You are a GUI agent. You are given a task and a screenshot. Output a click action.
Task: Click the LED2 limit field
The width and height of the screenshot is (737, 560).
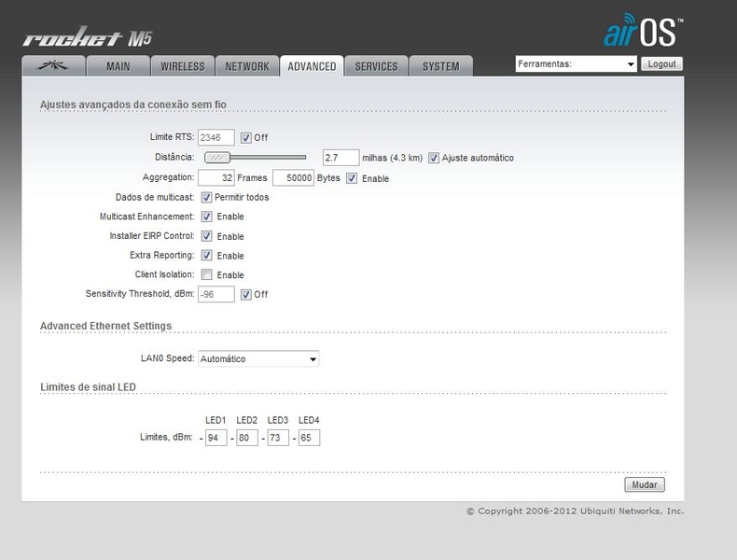247,438
